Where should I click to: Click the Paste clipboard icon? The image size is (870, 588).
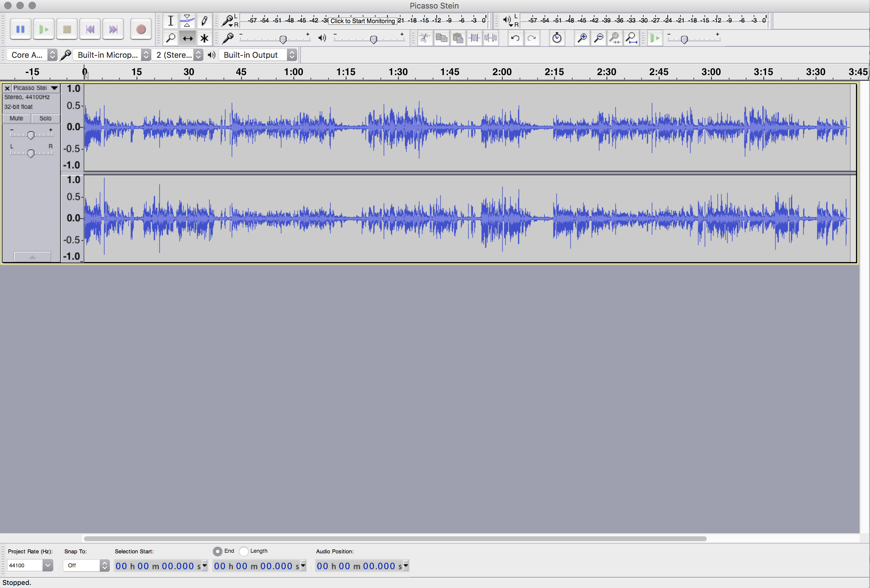[458, 38]
